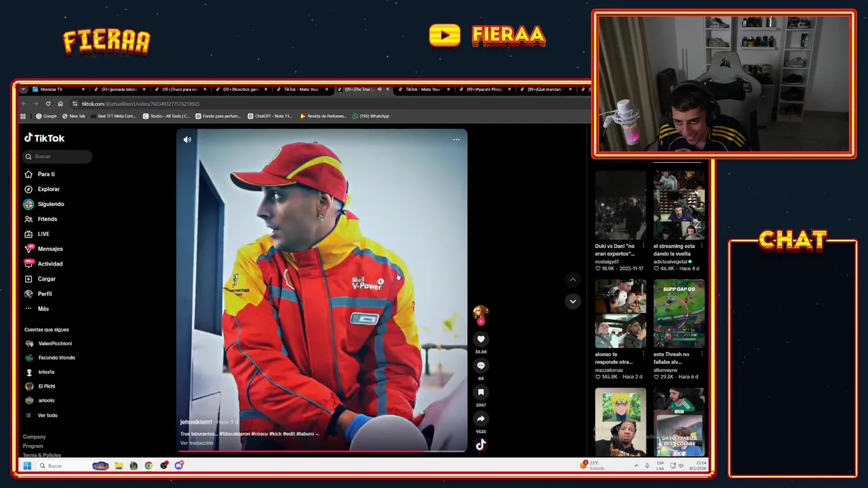Open Mensajes inbox

click(x=43, y=249)
